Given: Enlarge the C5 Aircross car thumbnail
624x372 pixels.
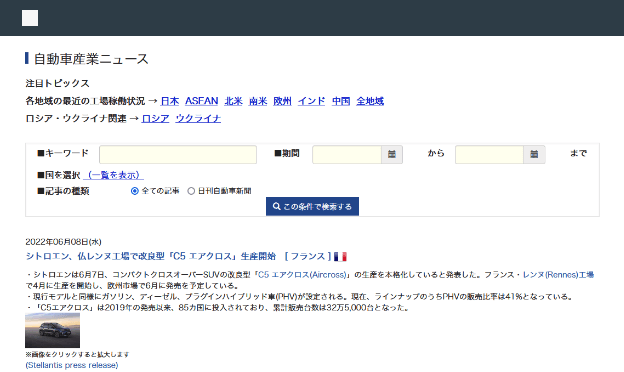Looking at the screenshot, I should point(53,330).
